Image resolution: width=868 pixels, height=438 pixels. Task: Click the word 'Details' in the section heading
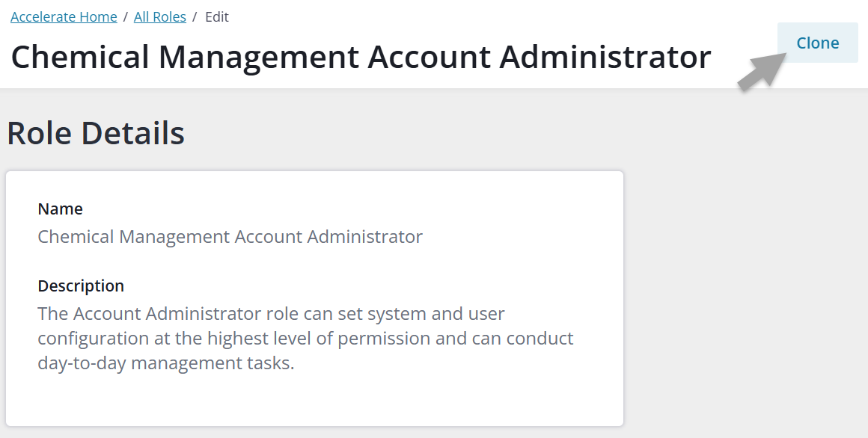[132, 133]
